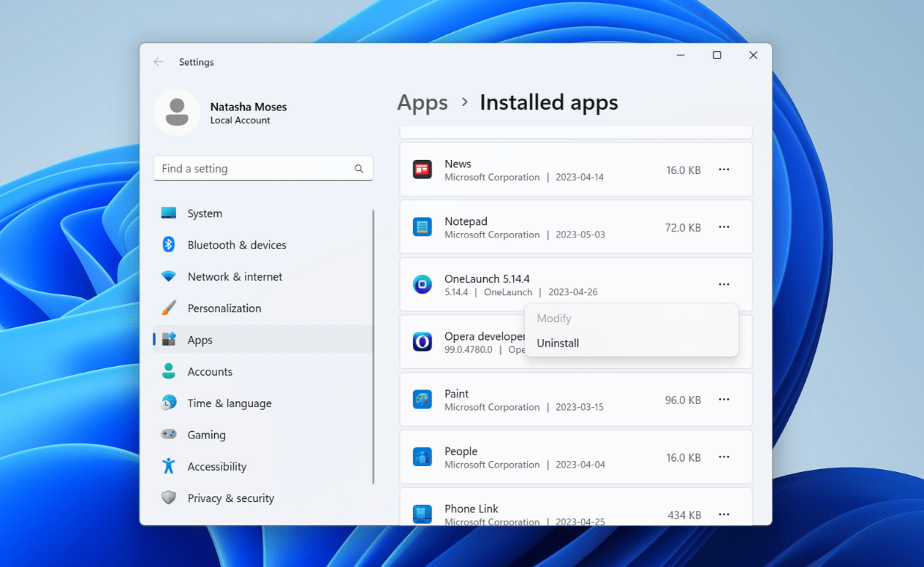Open the three-dot menu for Notepad
The image size is (924, 567).
click(724, 227)
